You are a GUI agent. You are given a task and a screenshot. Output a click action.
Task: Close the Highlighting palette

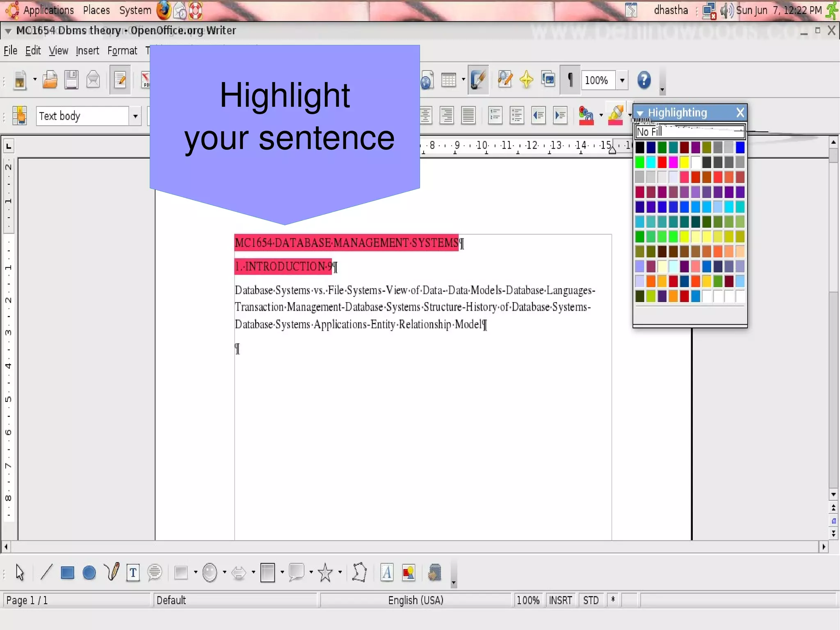click(740, 112)
